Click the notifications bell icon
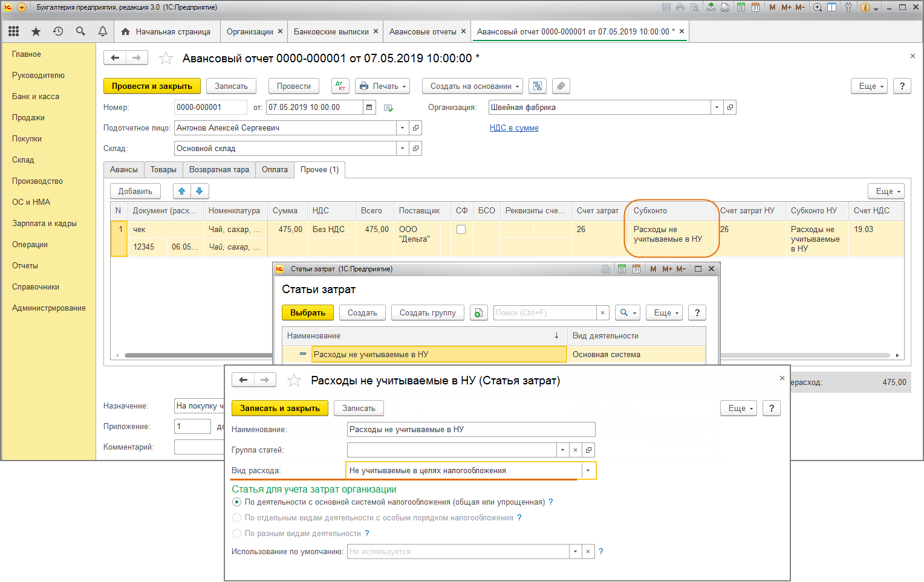924x582 pixels. click(103, 31)
